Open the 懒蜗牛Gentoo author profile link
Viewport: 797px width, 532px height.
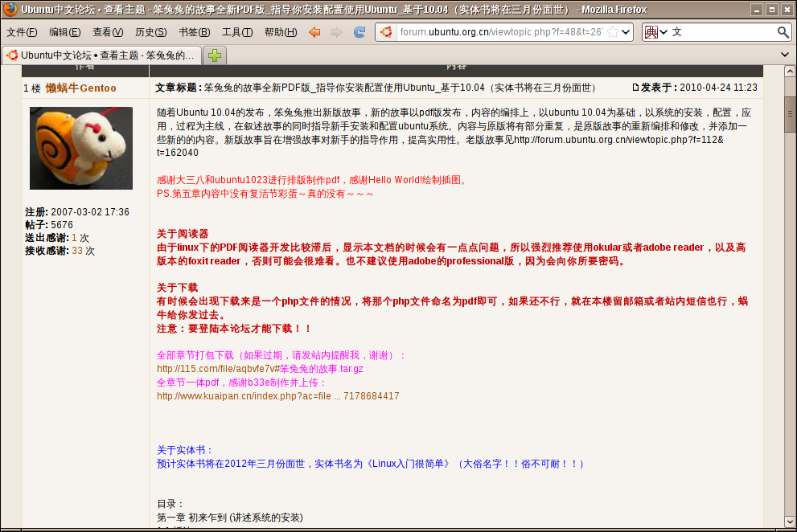(x=80, y=88)
